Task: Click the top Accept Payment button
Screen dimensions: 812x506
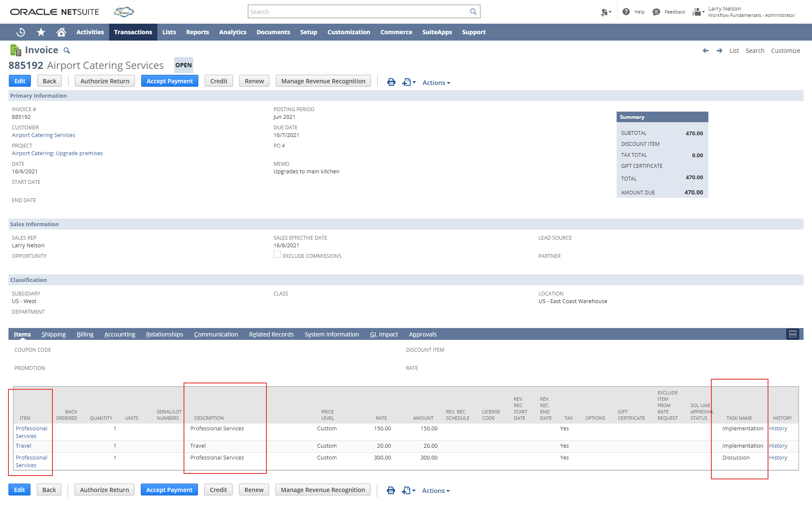Action: (x=170, y=81)
